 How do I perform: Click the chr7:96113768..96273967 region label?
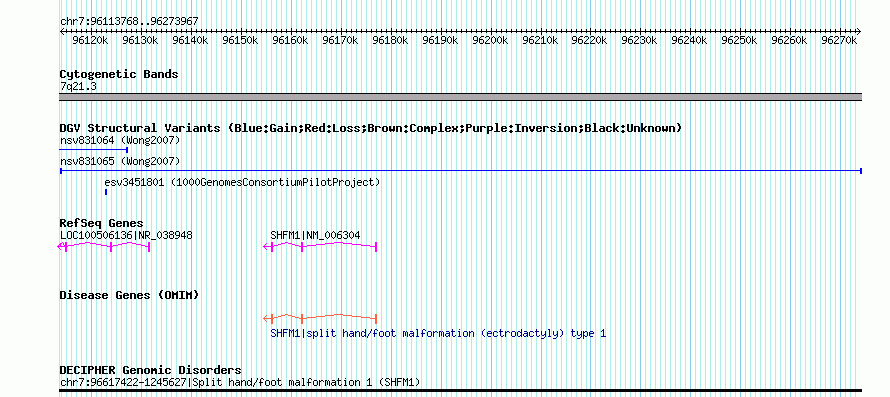(129, 22)
